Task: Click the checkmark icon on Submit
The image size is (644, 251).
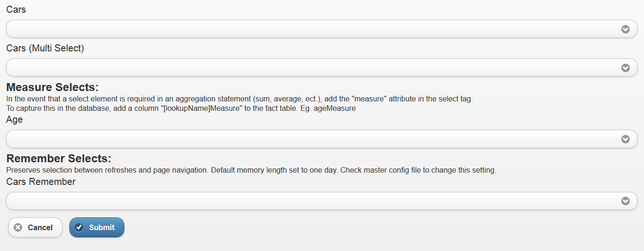Action: pyautogui.click(x=79, y=227)
